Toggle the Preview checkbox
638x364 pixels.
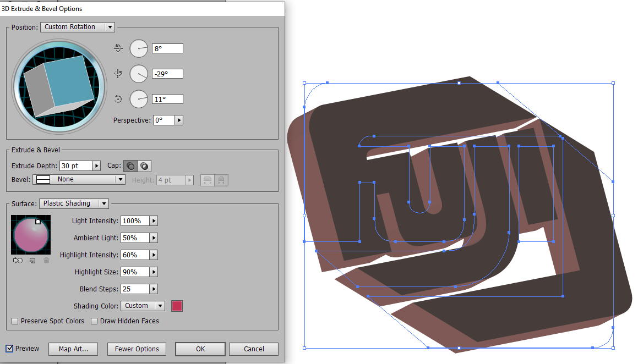coord(9,349)
